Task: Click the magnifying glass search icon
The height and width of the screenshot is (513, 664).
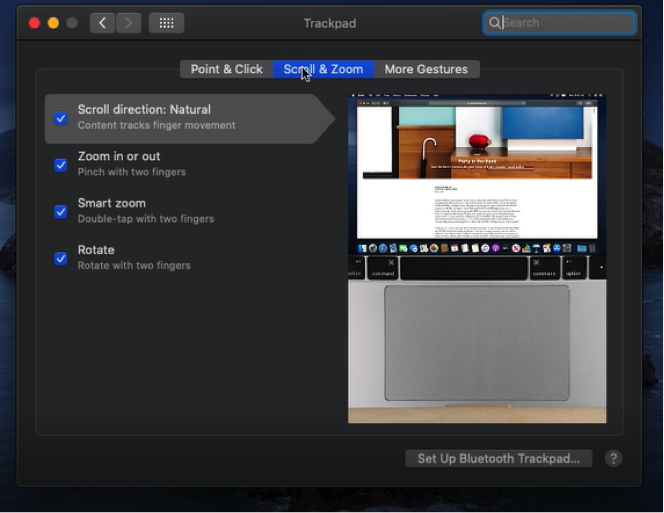Action: (495, 23)
